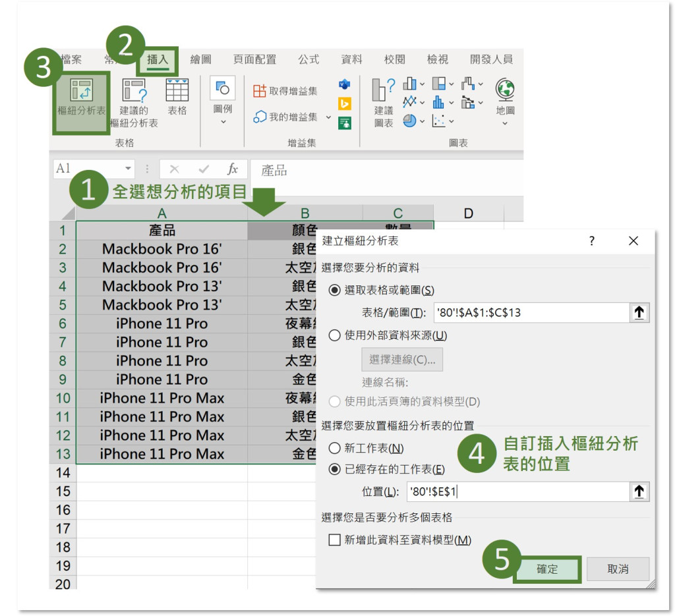Launch the People Graph add-in icon
The width and height of the screenshot is (675, 616).
[344, 123]
